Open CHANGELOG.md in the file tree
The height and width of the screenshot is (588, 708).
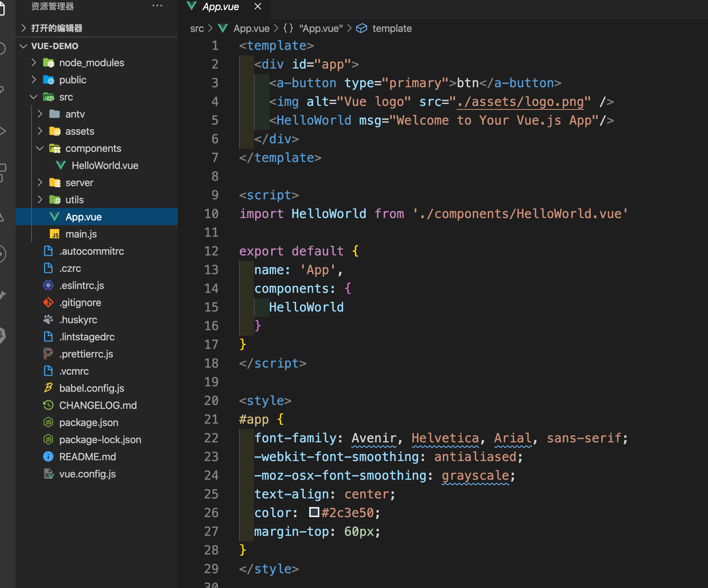(x=98, y=405)
